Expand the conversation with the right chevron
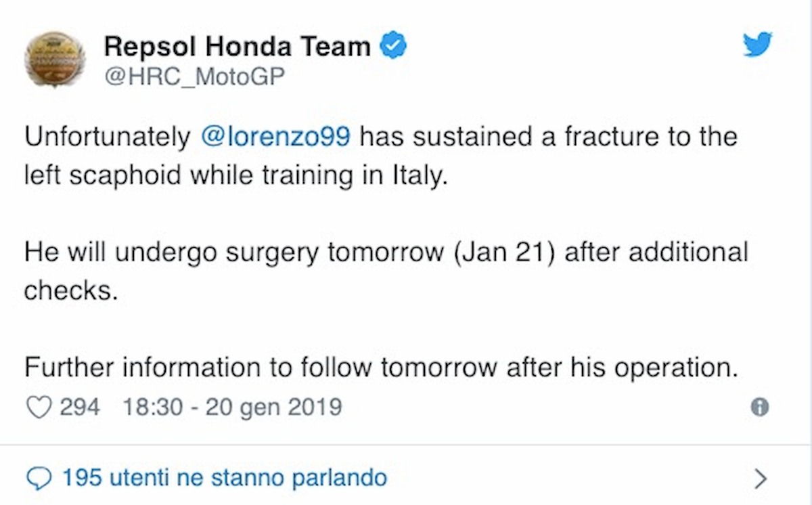 click(761, 479)
